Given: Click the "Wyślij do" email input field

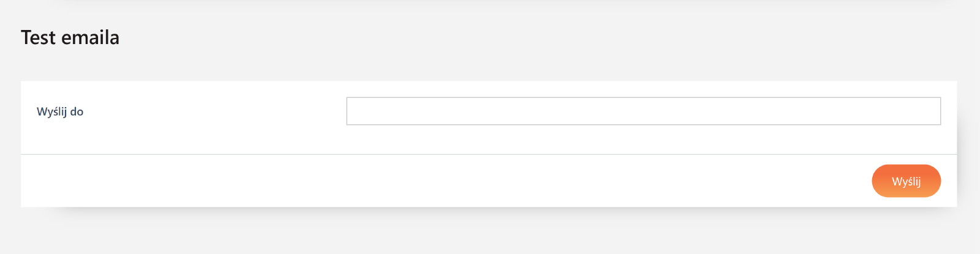Looking at the screenshot, I should 643,111.
